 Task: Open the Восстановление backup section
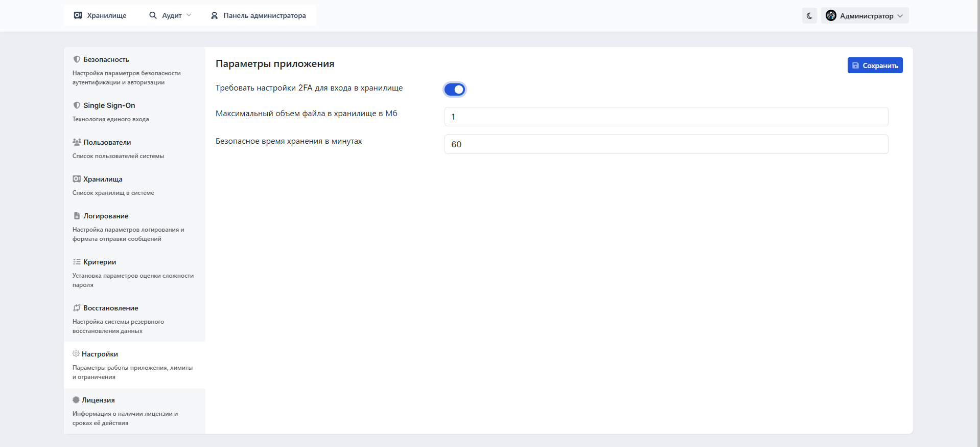pyautogui.click(x=134, y=319)
